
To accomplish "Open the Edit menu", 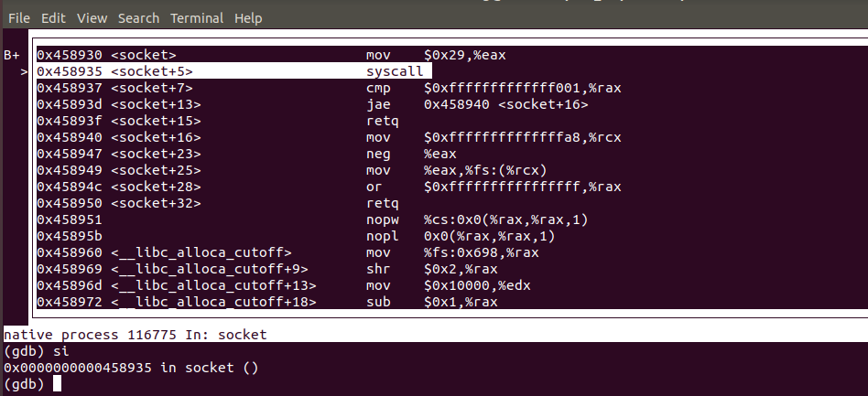I will [x=53, y=18].
